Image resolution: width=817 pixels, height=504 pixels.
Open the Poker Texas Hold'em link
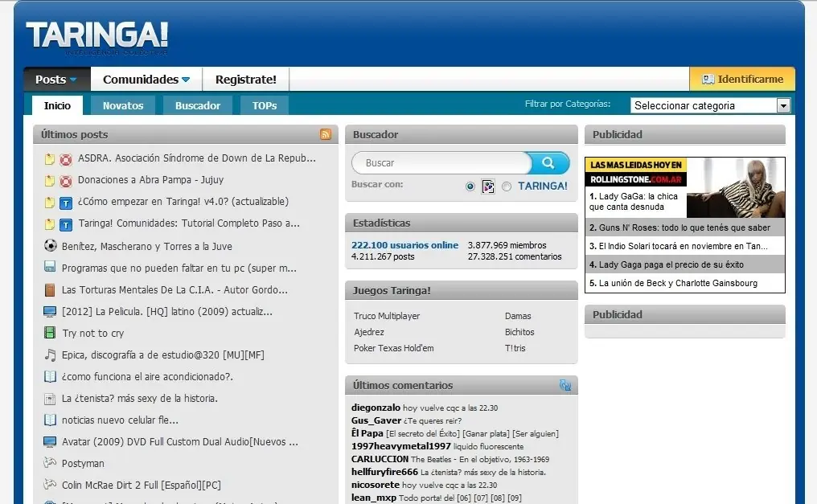point(393,348)
